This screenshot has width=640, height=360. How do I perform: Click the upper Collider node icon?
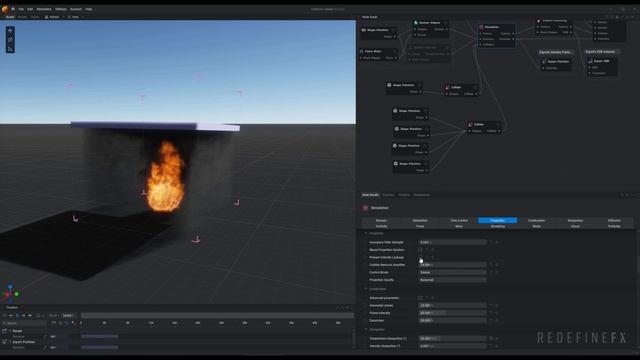pyautogui.click(x=447, y=87)
